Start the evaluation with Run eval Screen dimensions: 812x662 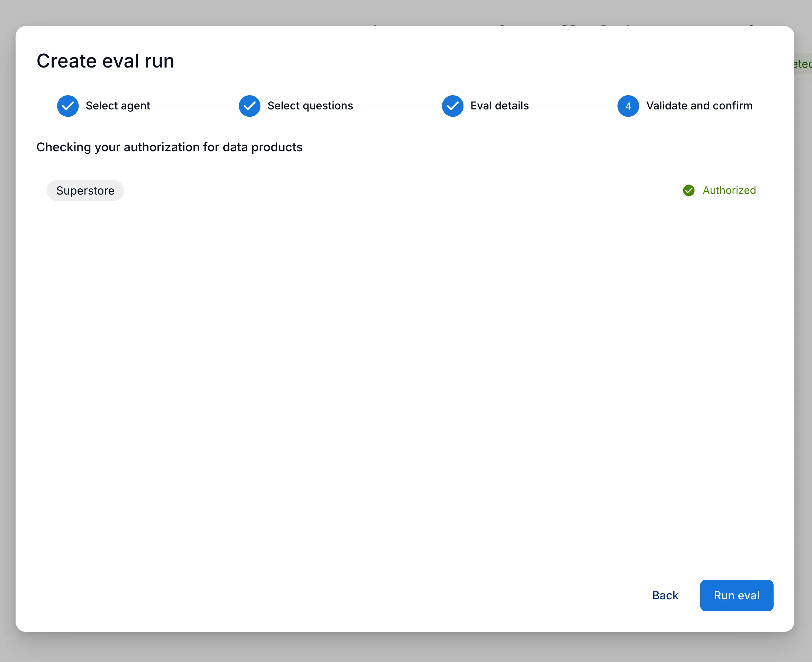[736, 595]
